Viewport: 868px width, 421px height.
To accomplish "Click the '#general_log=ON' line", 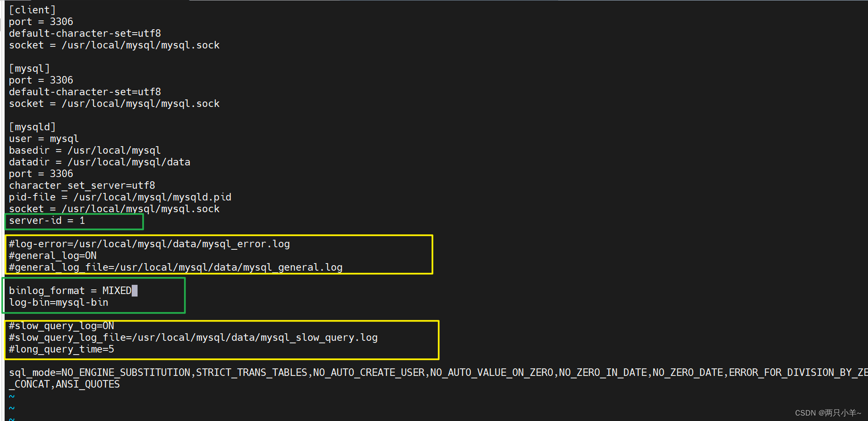I will [x=53, y=256].
